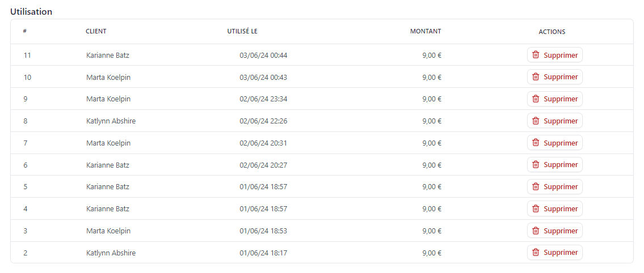Click trash icon in row 9

pos(536,99)
